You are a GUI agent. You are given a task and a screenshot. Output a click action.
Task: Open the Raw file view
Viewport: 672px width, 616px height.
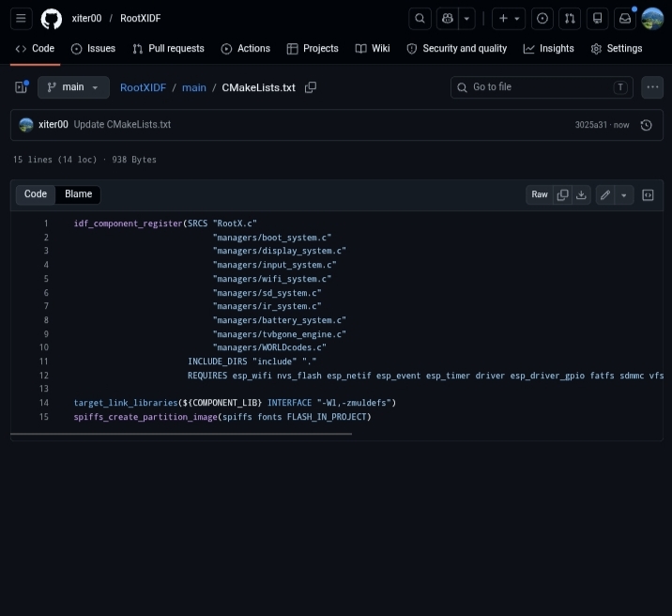click(x=540, y=194)
